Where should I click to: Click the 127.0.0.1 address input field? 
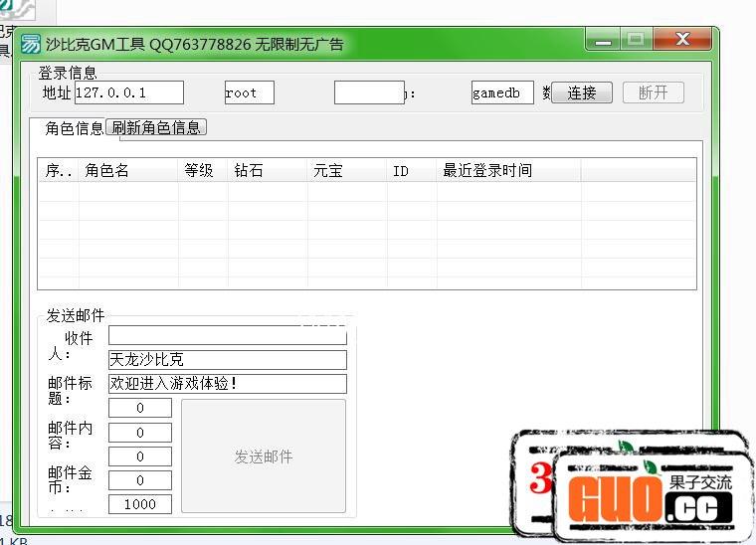click(x=128, y=92)
